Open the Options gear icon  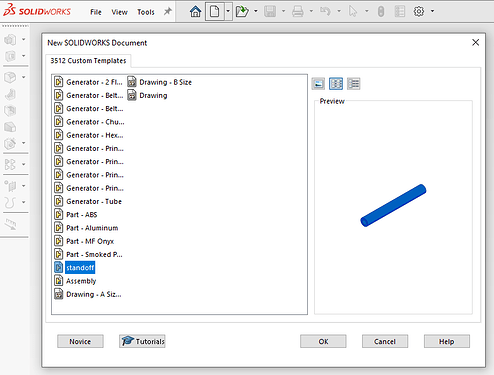pos(419,12)
